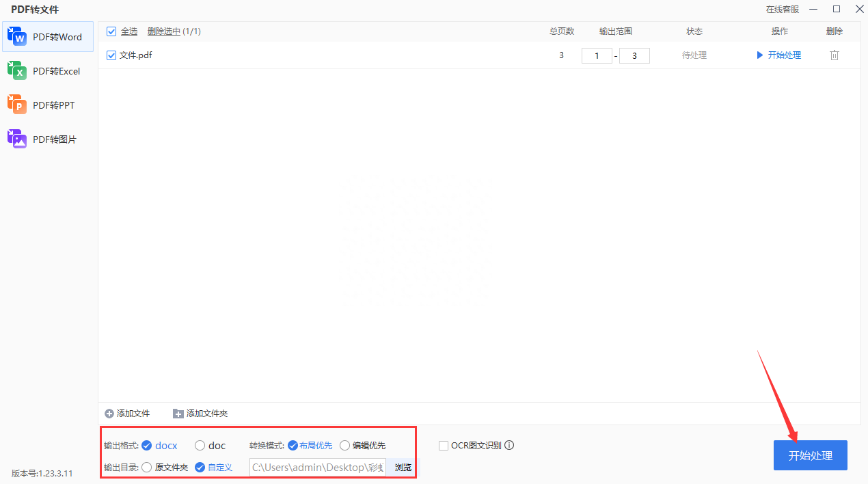This screenshot has width=868, height=484.
Task: Click the OCR info circle icon
Action: pos(509,446)
